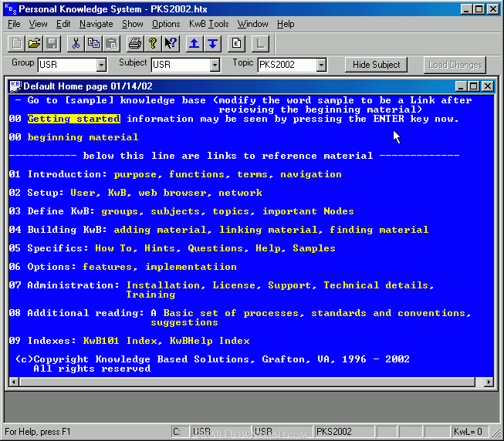504x441 pixels.
Task: Open the View menu
Action: tap(38, 24)
